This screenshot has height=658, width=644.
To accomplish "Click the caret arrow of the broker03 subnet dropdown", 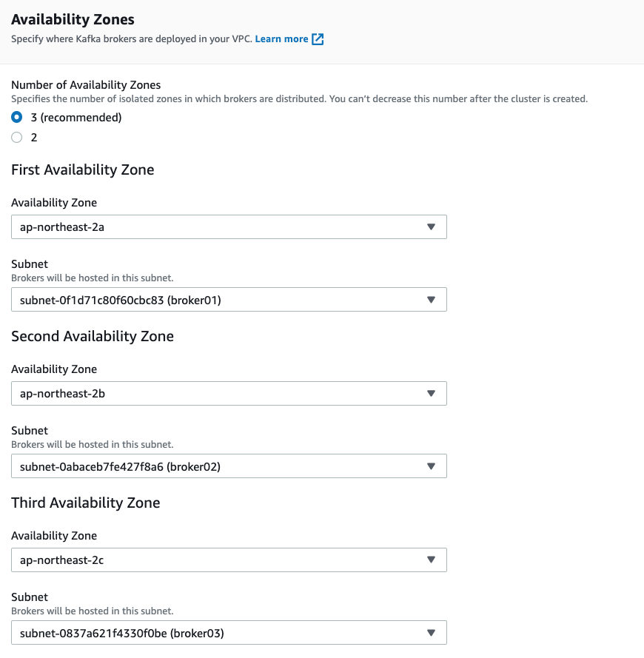I will click(x=431, y=633).
